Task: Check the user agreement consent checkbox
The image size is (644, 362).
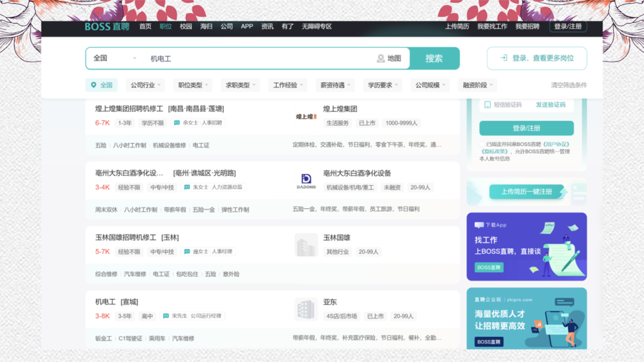Action: (x=482, y=144)
